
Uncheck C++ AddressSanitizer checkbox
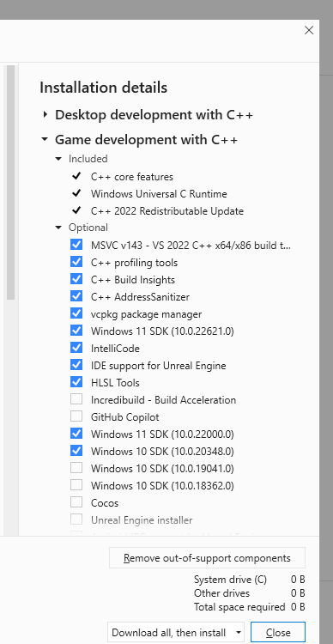tap(76, 296)
